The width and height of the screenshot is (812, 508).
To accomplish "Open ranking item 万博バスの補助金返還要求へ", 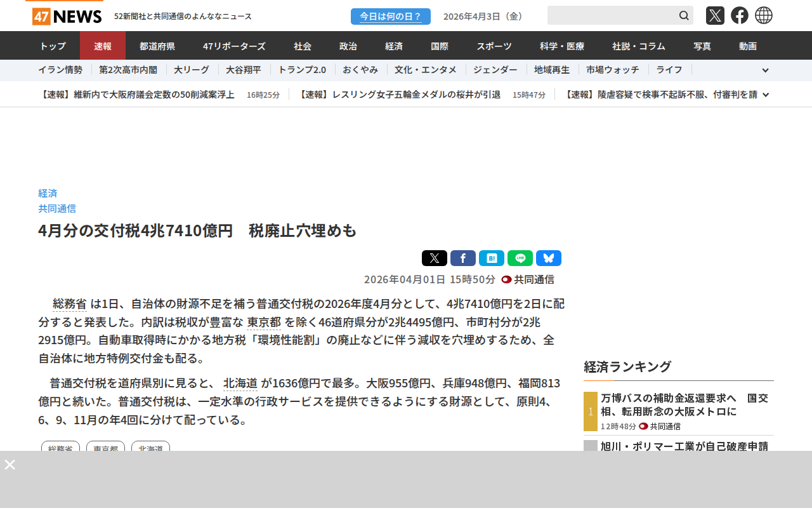I will point(684,404).
